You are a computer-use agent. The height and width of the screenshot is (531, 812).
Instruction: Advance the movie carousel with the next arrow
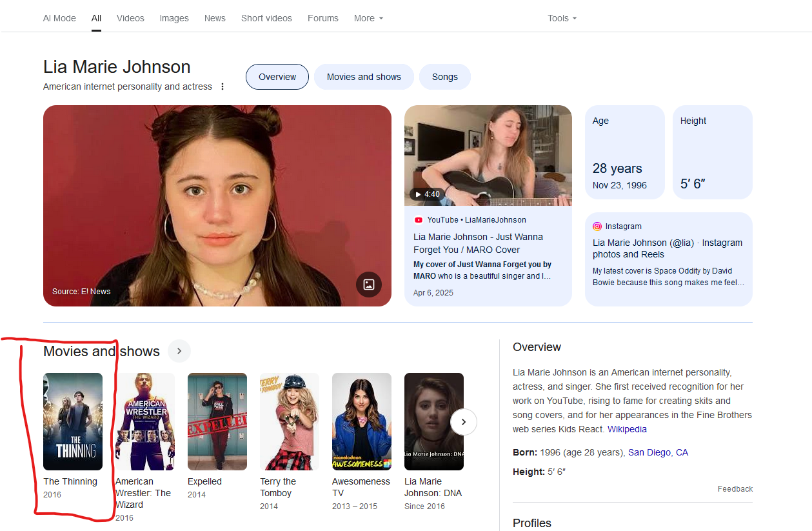pos(464,422)
